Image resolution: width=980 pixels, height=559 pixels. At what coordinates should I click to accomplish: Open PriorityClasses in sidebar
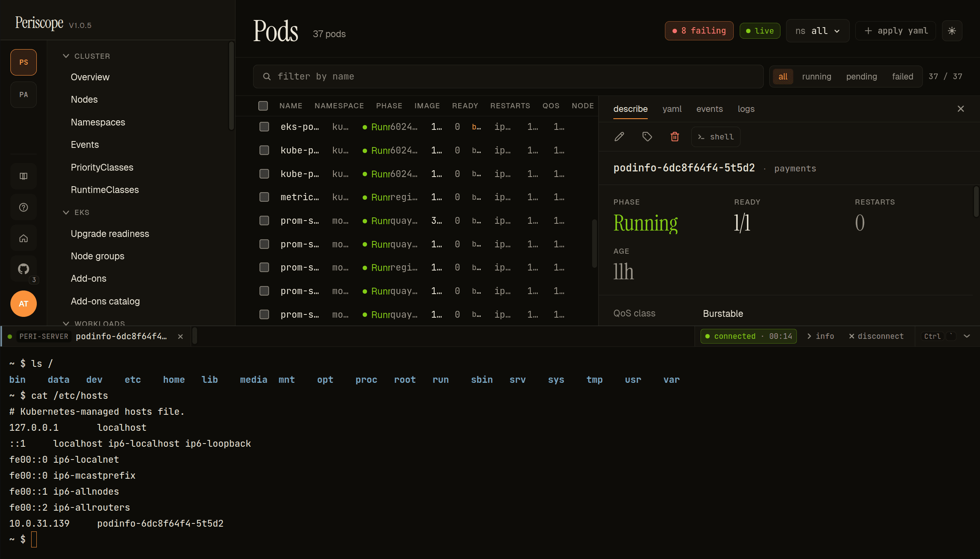[102, 167]
